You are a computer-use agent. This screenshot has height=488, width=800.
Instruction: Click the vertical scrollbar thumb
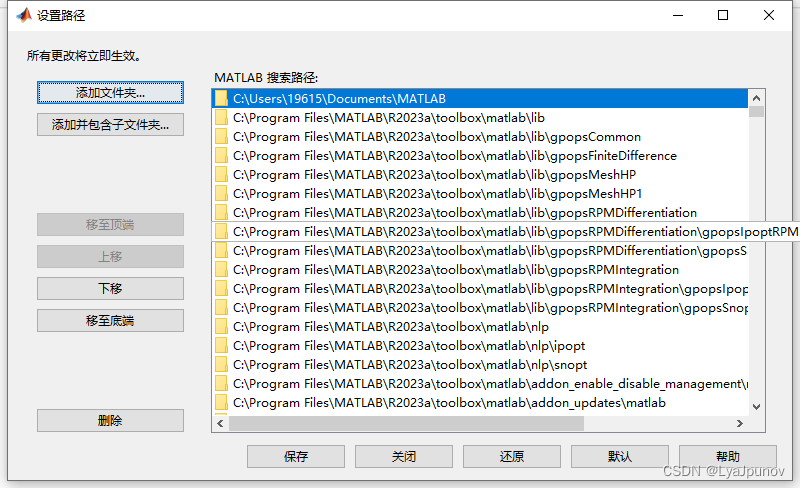click(756, 112)
